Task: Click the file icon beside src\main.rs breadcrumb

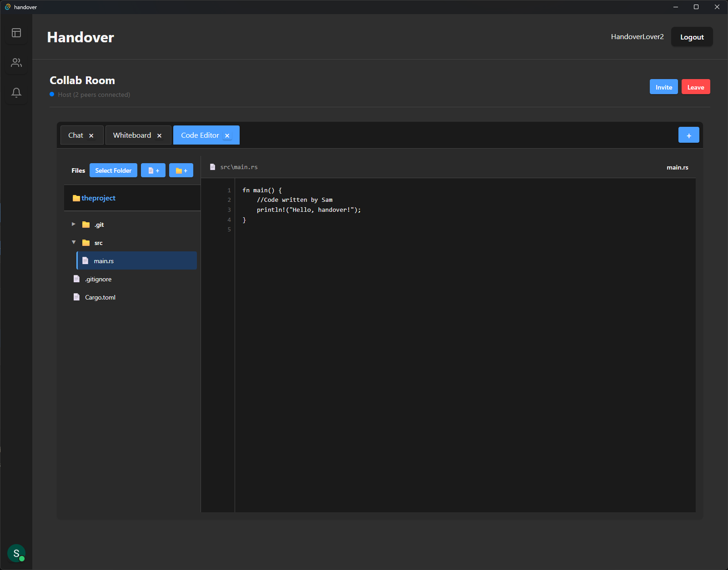Action: point(212,167)
